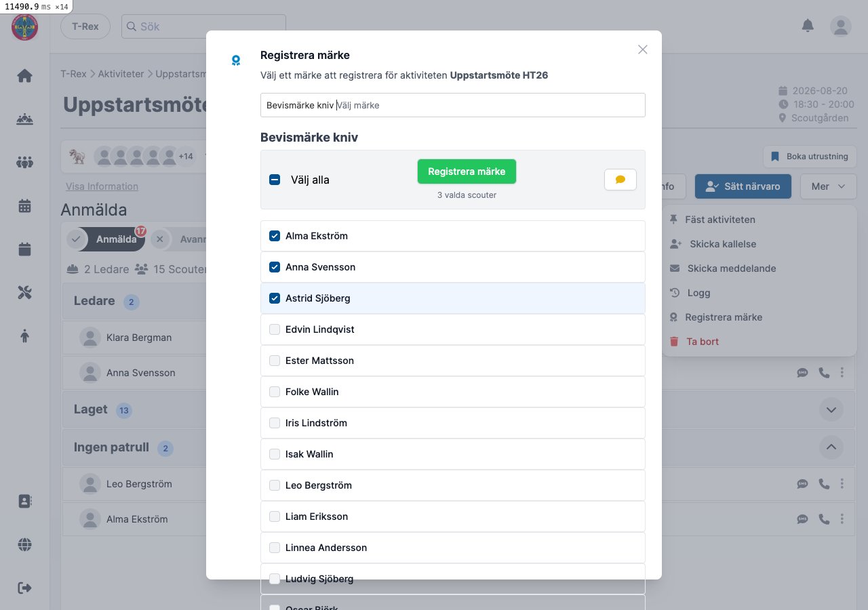The width and height of the screenshot is (868, 610).
Task: Open three-dot menu on background Anna Svensson row
Action: [842, 372]
